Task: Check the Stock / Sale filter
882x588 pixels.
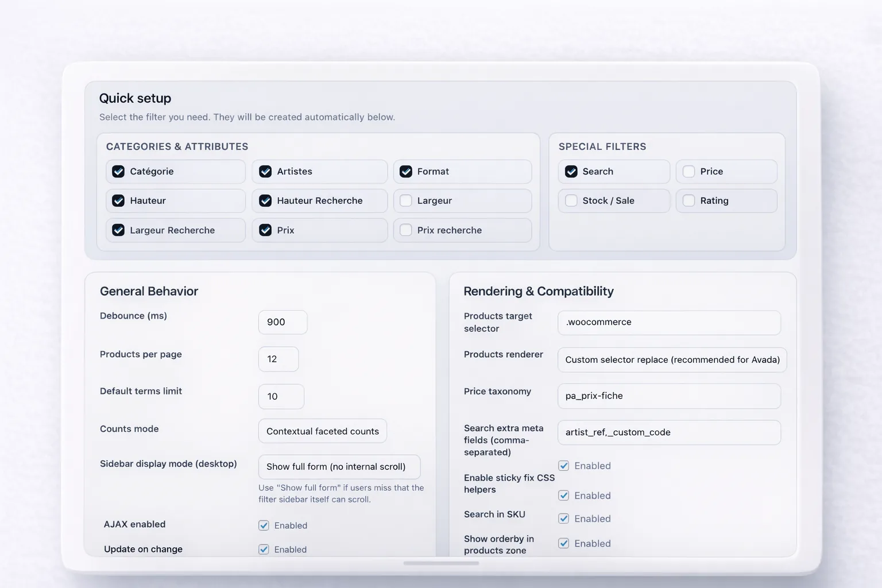Action: point(571,201)
